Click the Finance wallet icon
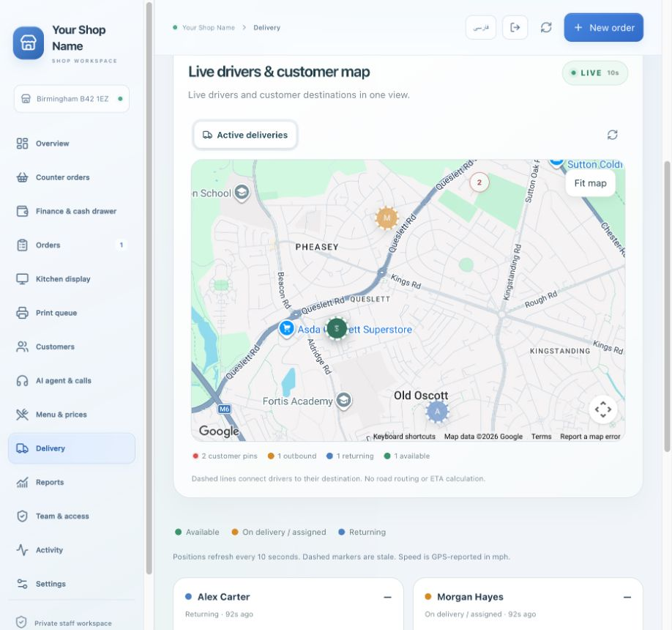 coord(22,211)
